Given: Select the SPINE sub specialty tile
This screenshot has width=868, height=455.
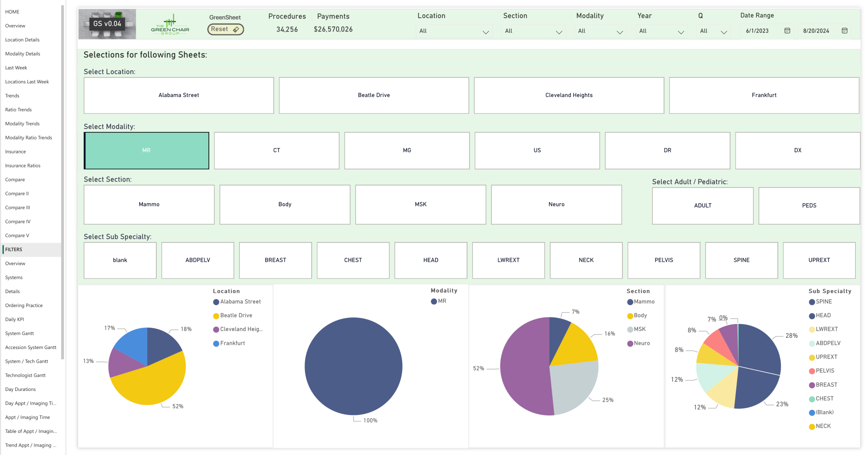Looking at the screenshot, I should (741, 260).
